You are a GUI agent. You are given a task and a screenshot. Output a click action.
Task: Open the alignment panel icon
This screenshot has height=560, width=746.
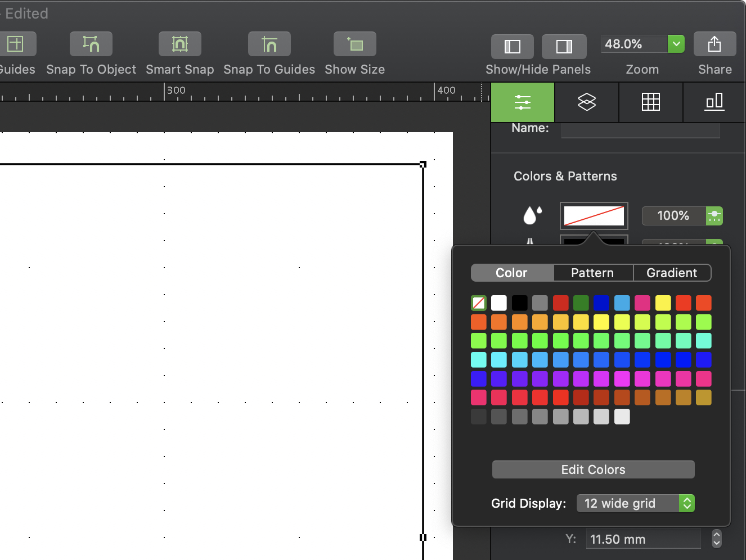(x=714, y=102)
